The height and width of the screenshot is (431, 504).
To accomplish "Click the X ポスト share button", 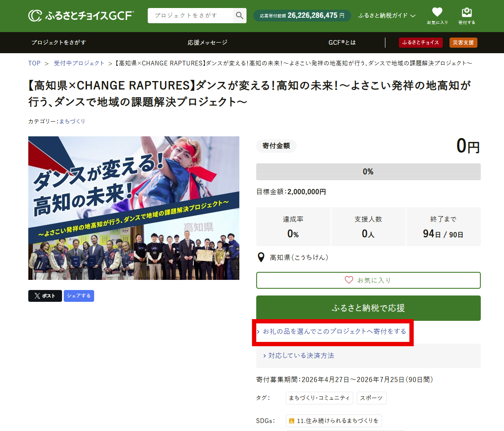I will 45,295.
